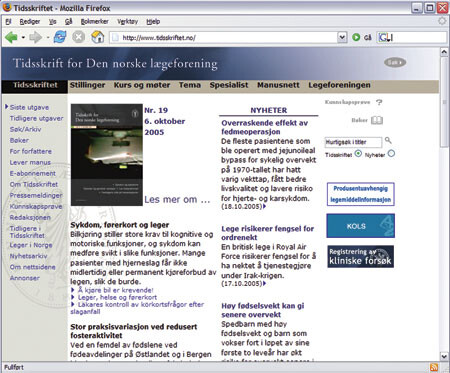
Task: Click the question mark icon beside Kunnskapsprøve
Action: point(379,102)
